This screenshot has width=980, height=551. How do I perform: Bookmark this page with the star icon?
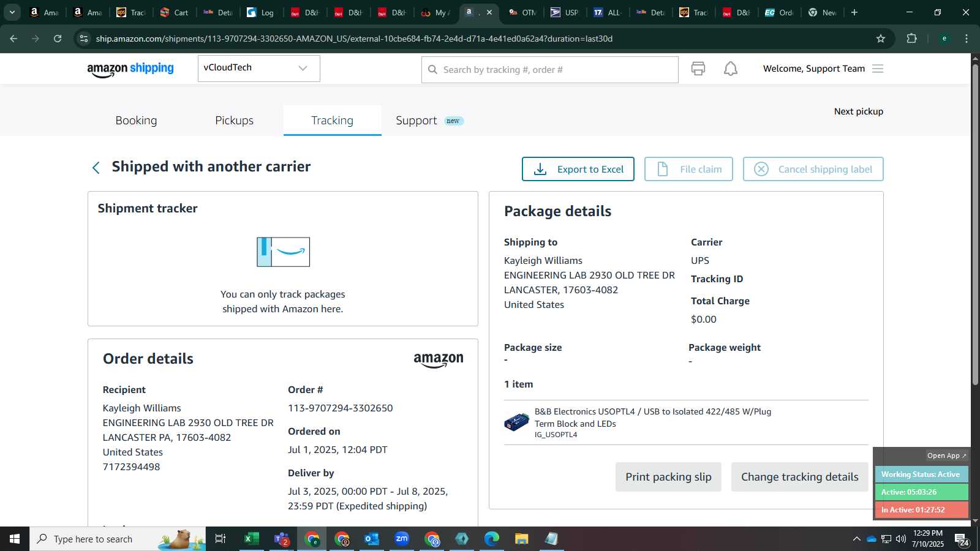point(881,39)
